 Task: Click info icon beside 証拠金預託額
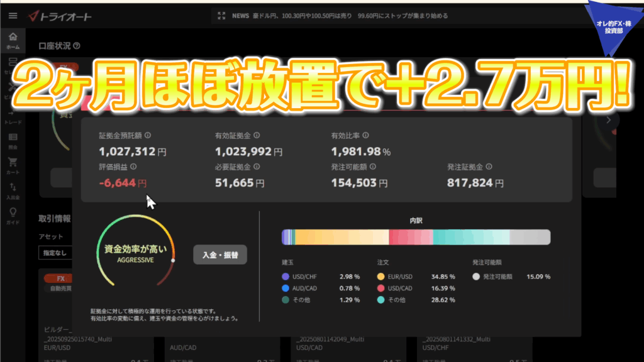point(147,135)
